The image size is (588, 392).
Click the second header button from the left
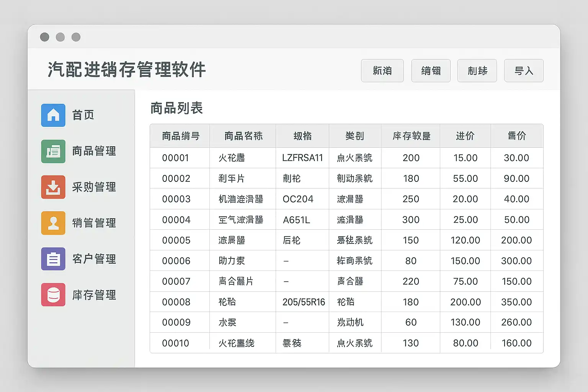point(431,71)
